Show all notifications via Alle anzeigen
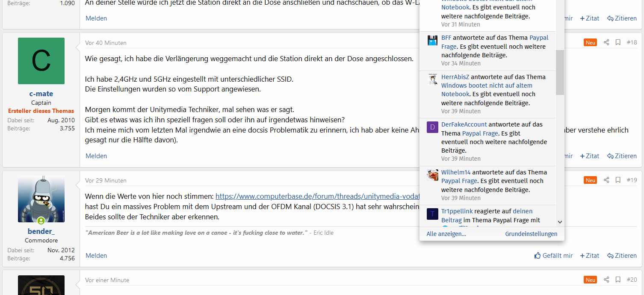Image resolution: width=644 pixels, height=295 pixels. click(x=446, y=234)
